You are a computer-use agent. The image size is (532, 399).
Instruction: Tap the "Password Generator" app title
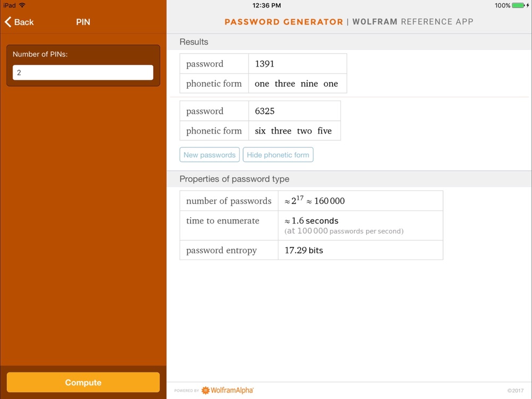(x=284, y=22)
